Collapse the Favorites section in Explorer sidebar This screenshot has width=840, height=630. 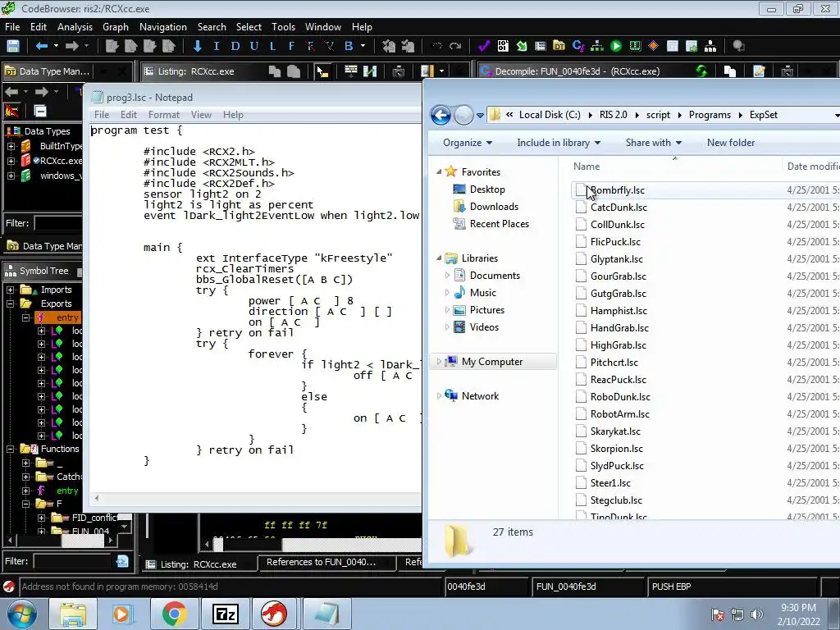(x=439, y=172)
